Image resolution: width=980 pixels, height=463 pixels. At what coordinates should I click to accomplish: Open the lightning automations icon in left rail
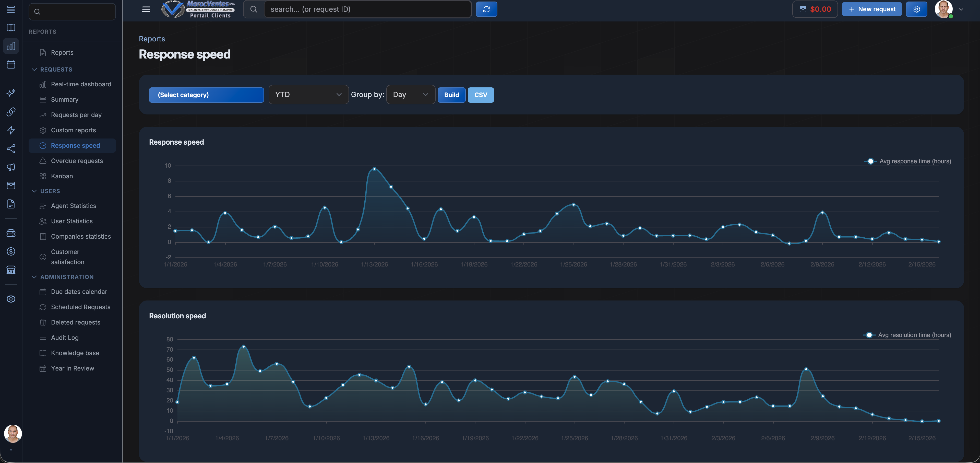pyautogui.click(x=11, y=130)
